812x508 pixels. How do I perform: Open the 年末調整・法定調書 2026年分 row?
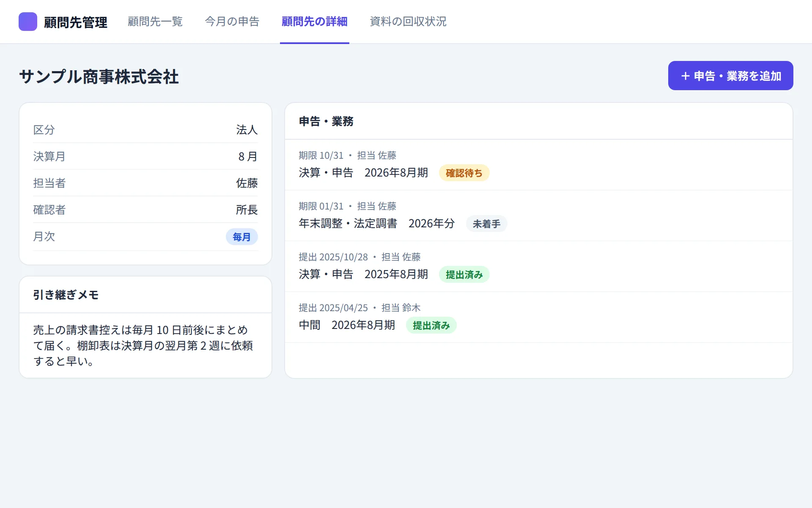(x=539, y=215)
